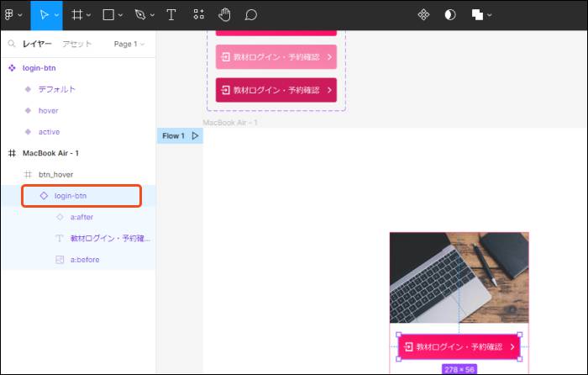Switch to the アセット tab
Screen dimensions: 588x375
point(77,44)
